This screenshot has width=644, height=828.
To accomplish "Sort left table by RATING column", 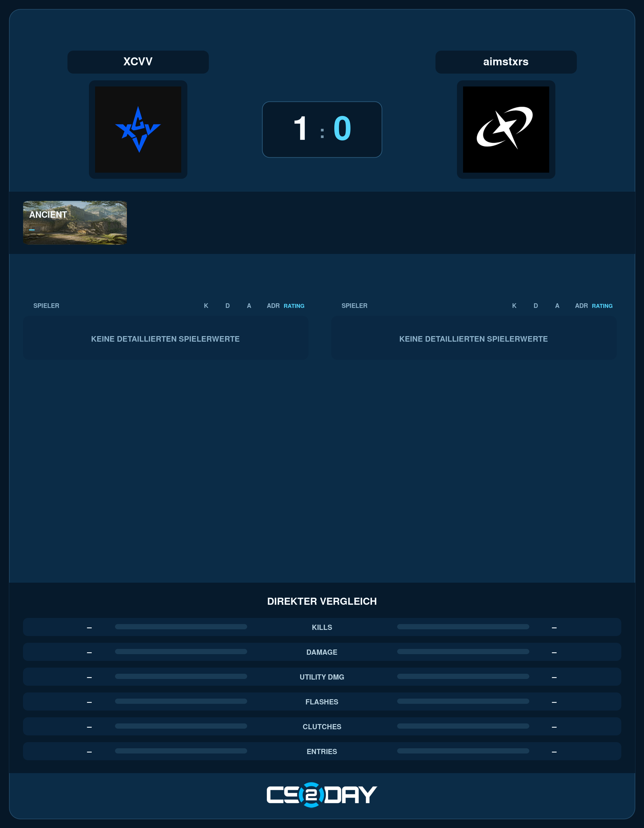I will click(x=294, y=306).
